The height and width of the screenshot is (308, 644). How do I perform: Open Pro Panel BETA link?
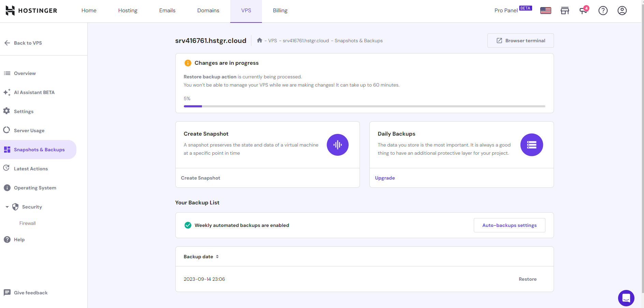513,10
